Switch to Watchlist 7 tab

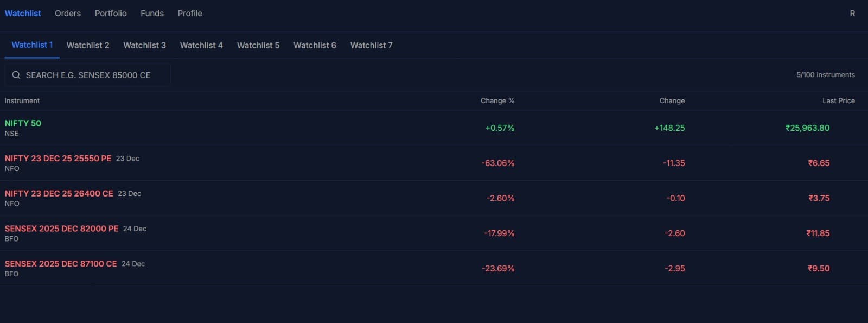point(371,45)
